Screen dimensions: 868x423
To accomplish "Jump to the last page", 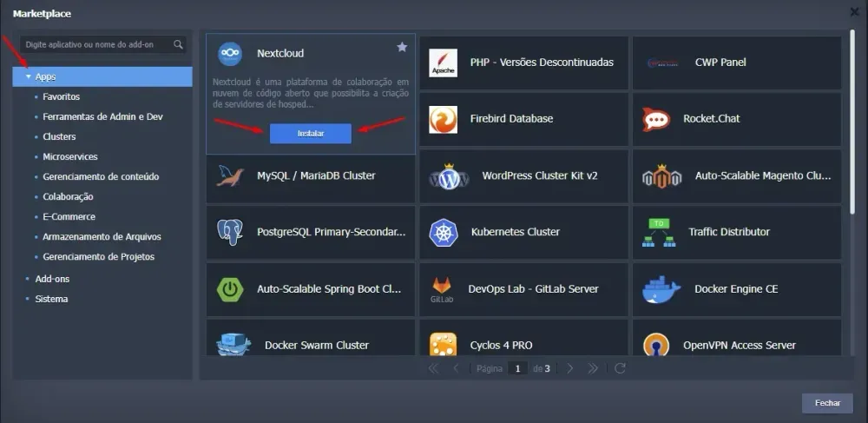I will click(593, 368).
